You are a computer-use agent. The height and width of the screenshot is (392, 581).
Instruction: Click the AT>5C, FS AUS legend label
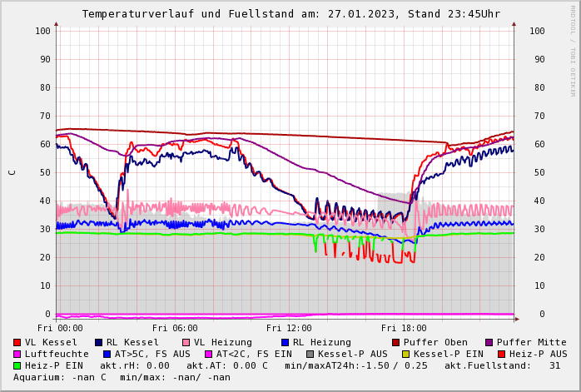(x=152, y=355)
